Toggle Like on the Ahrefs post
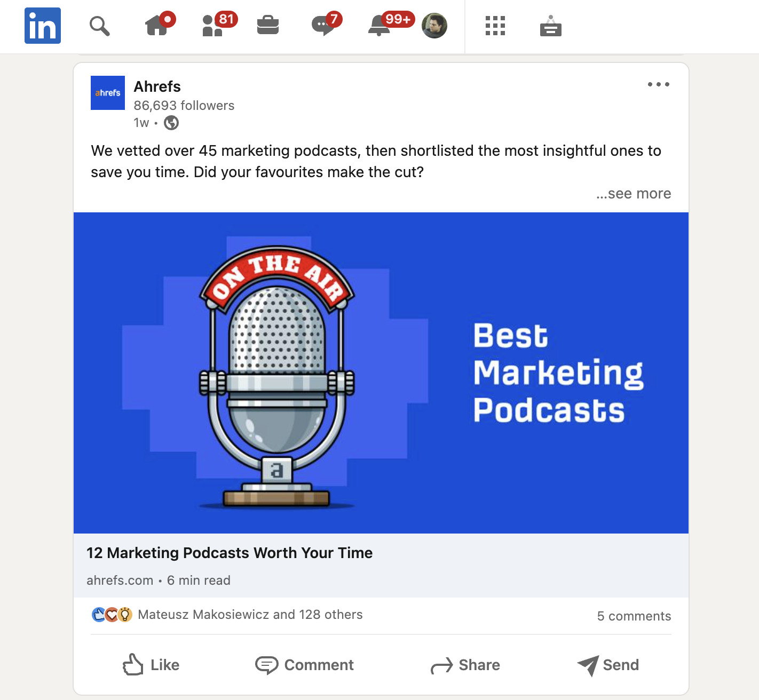The width and height of the screenshot is (759, 700). 151,665
